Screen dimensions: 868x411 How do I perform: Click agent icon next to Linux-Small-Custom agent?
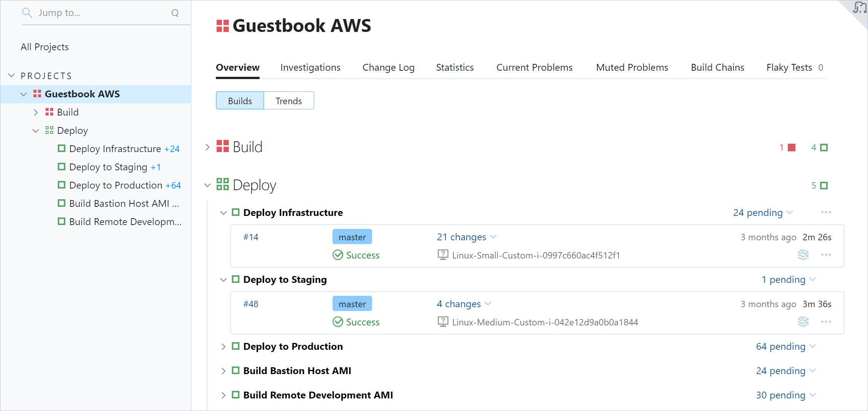pyautogui.click(x=443, y=255)
